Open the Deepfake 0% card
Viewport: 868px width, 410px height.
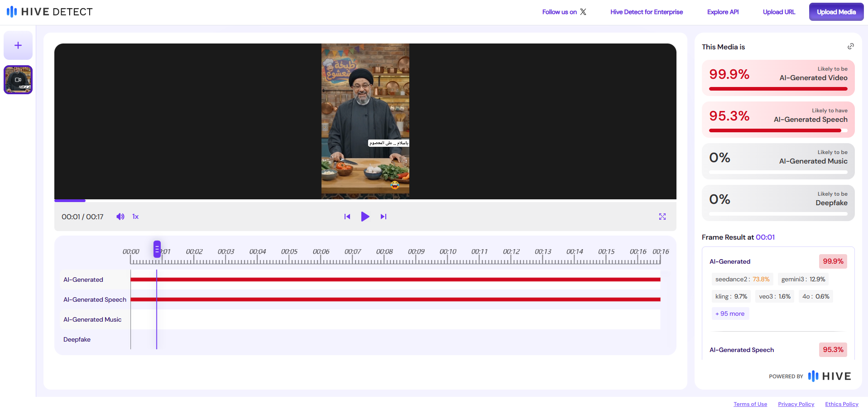point(778,203)
